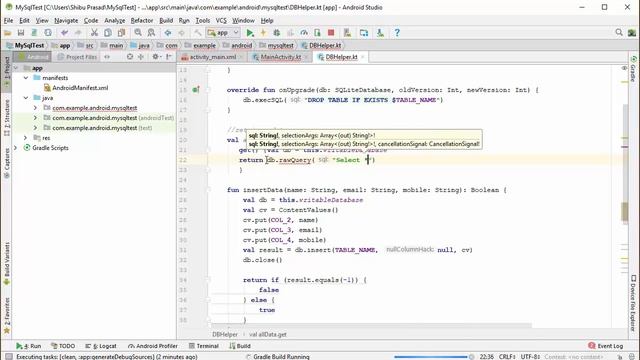
Task: Expand the first com.example.android.mysqltest package
Action: [35, 108]
